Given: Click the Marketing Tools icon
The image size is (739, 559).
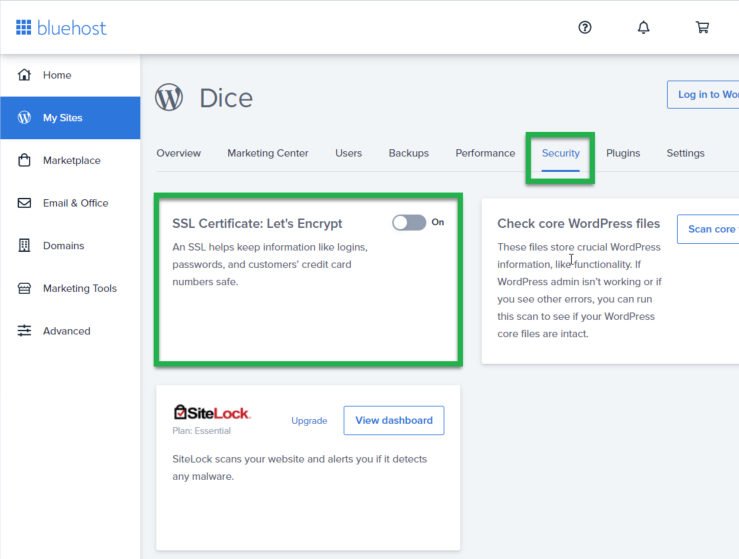Looking at the screenshot, I should click(x=24, y=288).
